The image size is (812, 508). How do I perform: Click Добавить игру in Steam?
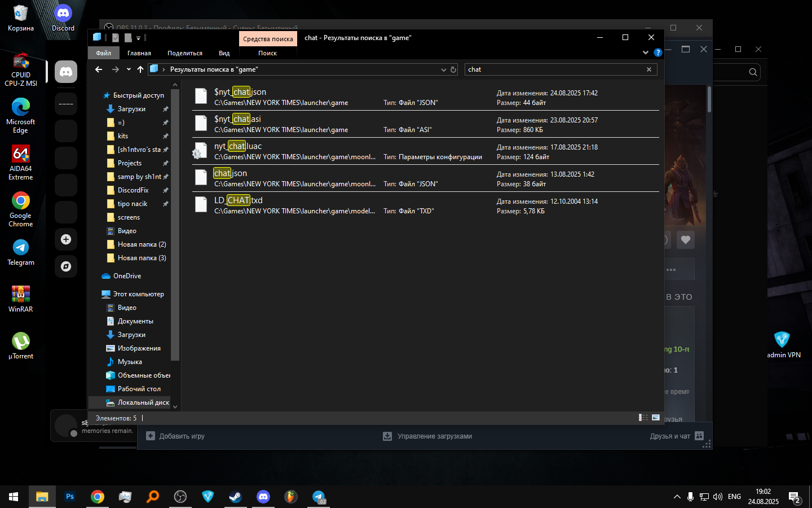(175, 436)
